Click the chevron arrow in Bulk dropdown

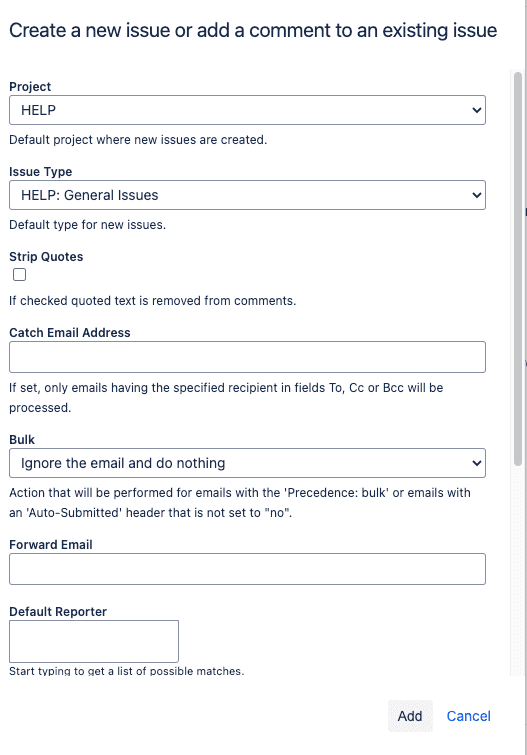pyautogui.click(x=476, y=463)
